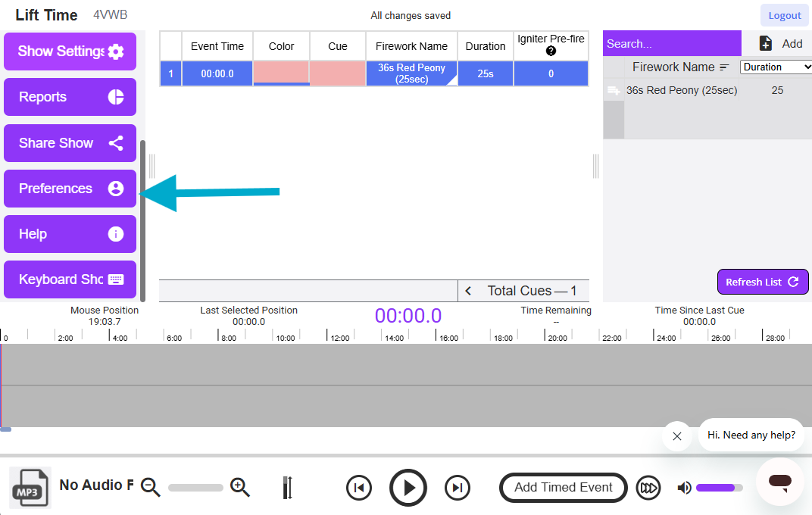Click the Refresh List button
812x515 pixels.
coord(762,282)
